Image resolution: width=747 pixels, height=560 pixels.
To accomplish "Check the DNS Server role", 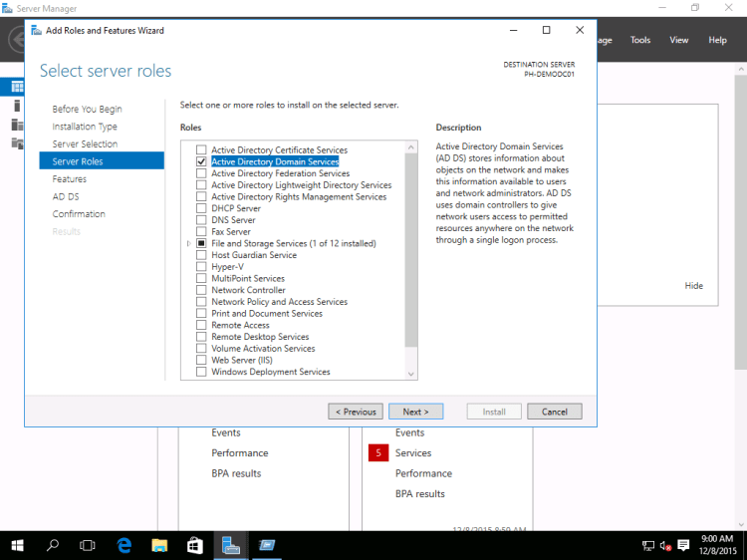I will (x=201, y=220).
